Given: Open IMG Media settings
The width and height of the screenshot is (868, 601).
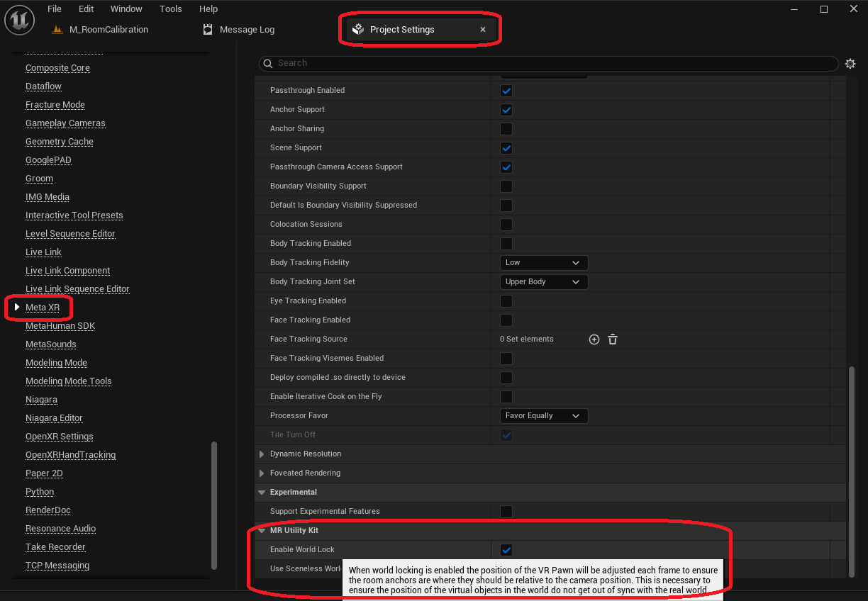Looking at the screenshot, I should [48, 197].
